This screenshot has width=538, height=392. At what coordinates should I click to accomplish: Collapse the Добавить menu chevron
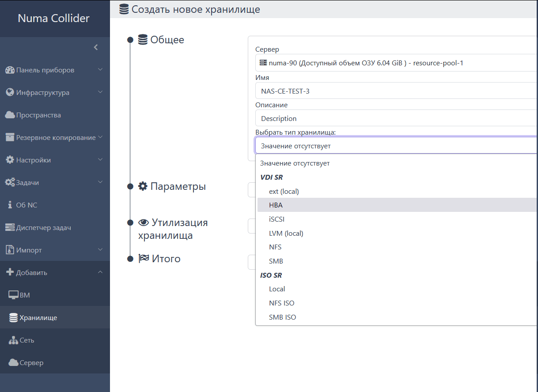[x=100, y=272]
